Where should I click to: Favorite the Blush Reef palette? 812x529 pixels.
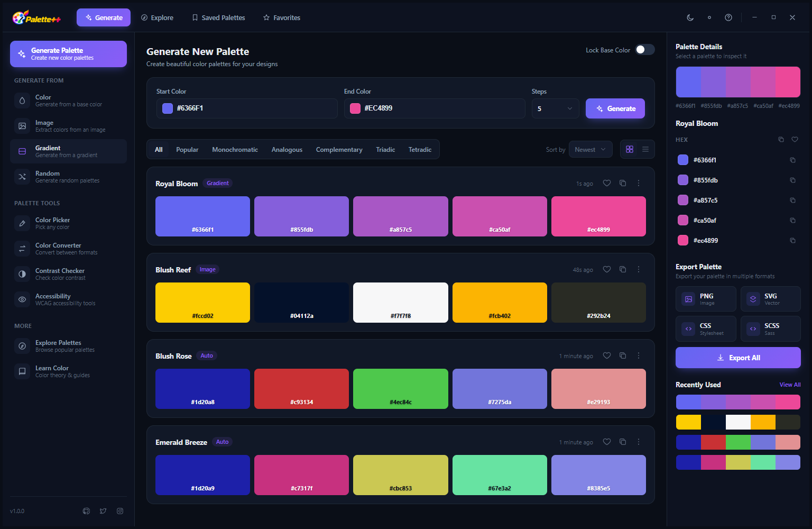pos(607,269)
